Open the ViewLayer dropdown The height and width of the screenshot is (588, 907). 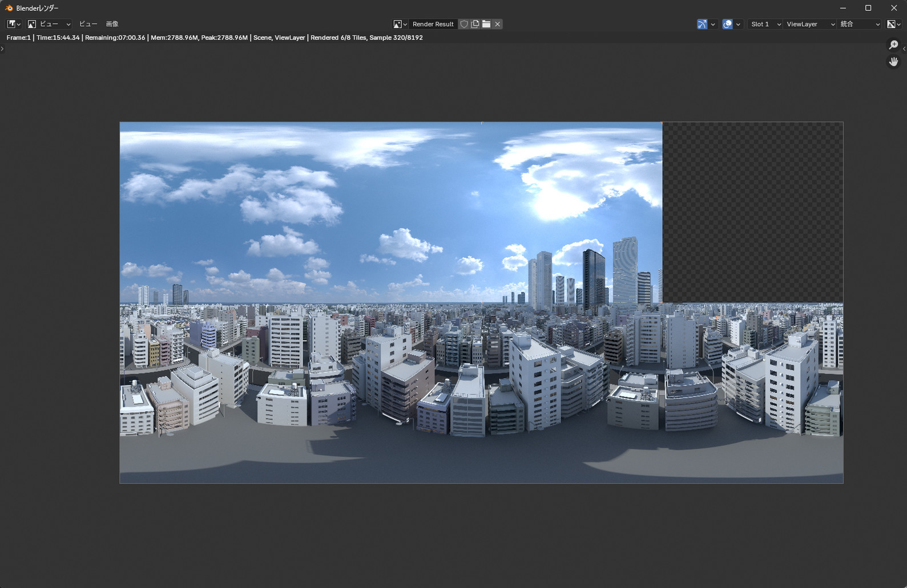(x=809, y=24)
